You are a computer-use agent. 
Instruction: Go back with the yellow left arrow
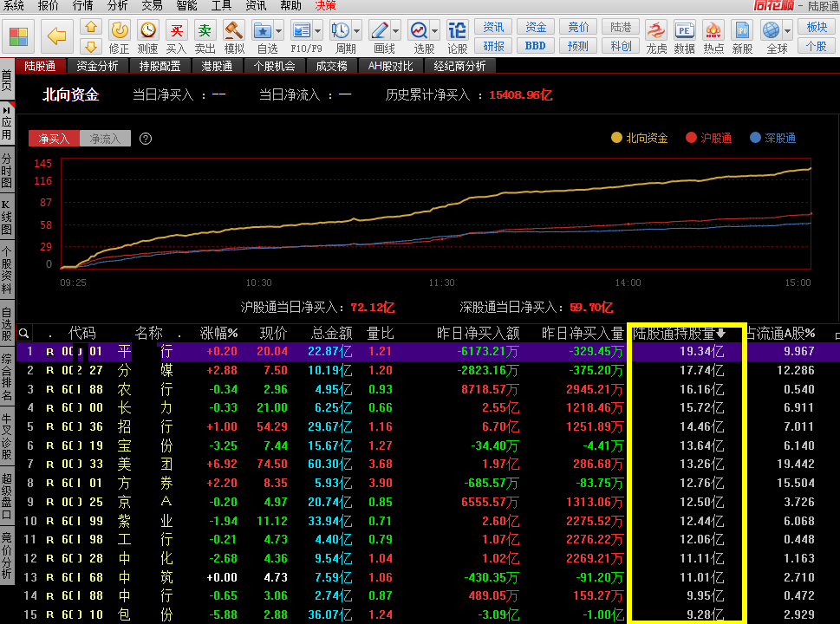point(57,36)
